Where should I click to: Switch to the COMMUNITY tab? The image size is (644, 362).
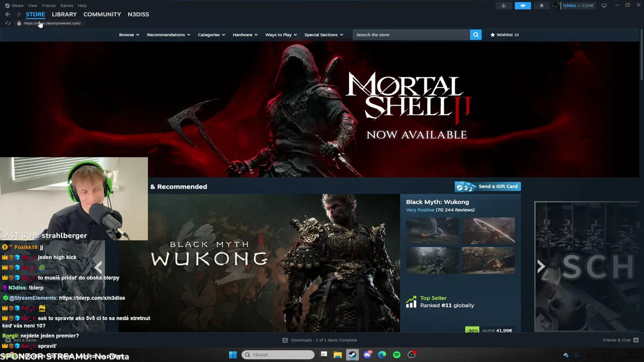pos(102,14)
